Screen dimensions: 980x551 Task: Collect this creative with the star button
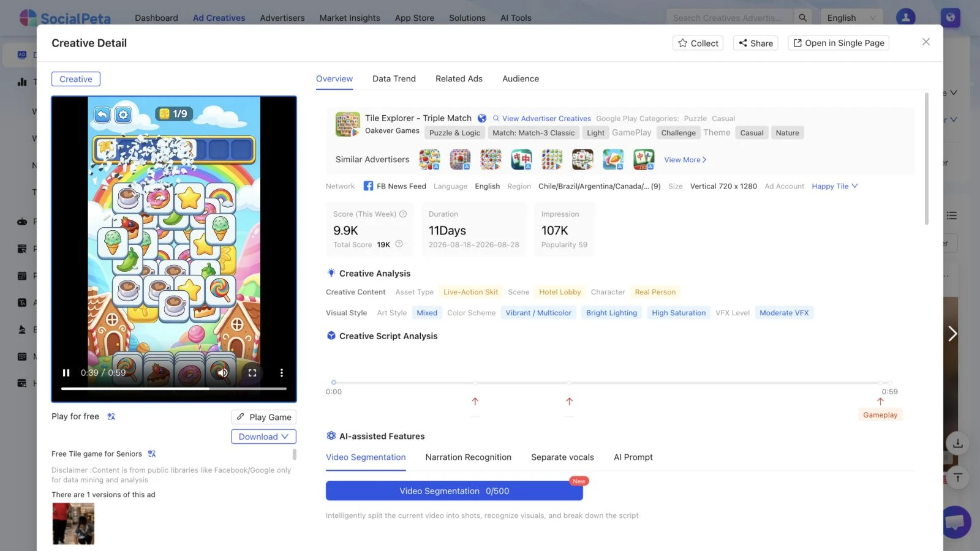tap(698, 43)
